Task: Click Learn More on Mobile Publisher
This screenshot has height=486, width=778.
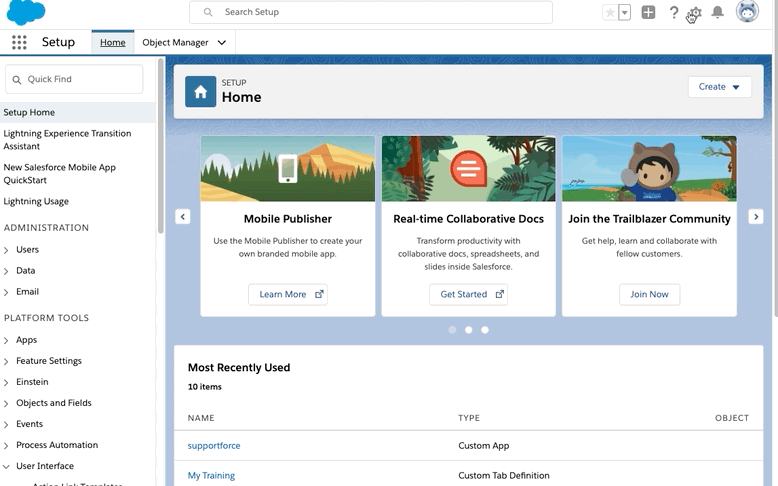Action: tap(288, 294)
